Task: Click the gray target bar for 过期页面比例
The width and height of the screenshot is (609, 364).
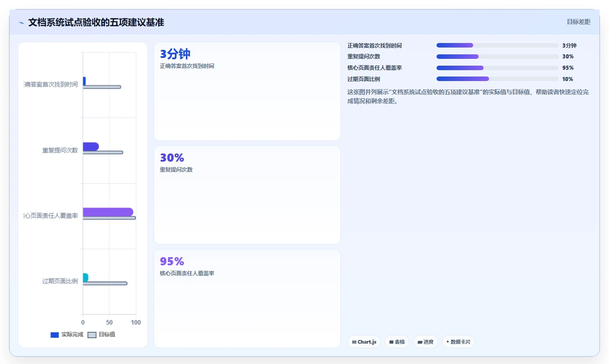Action: tap(105, 283)
